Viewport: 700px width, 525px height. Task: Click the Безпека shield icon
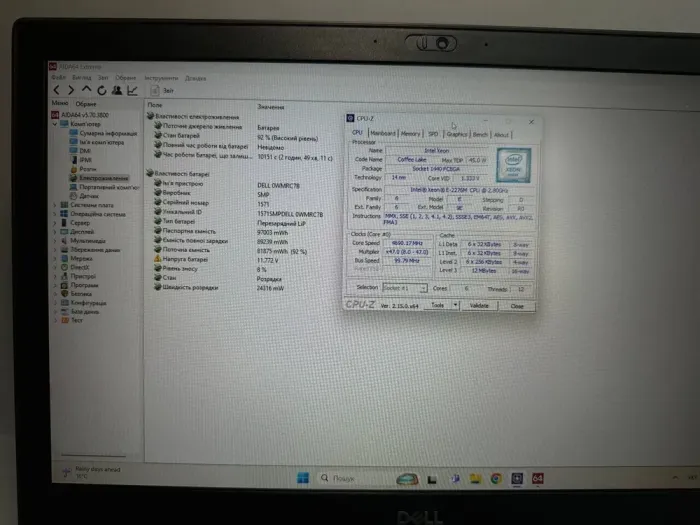pyautogui.click(x=64, y=294)
